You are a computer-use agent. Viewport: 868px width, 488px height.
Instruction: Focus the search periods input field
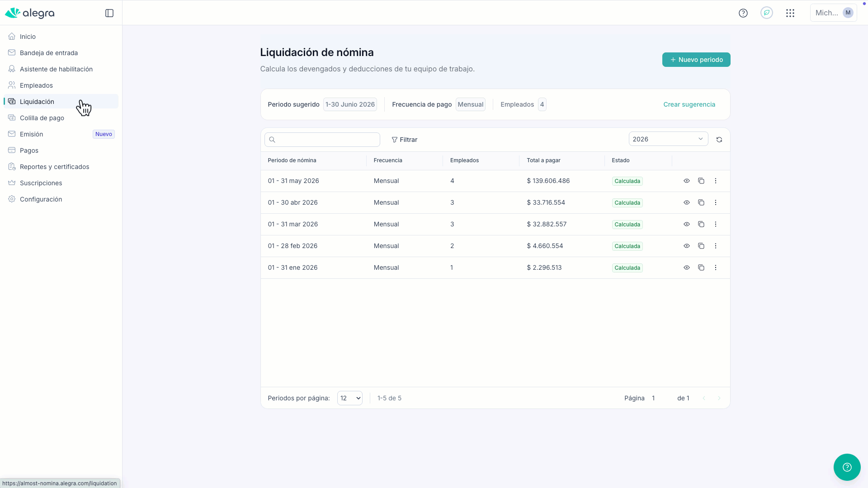click(x=322, y=140)
